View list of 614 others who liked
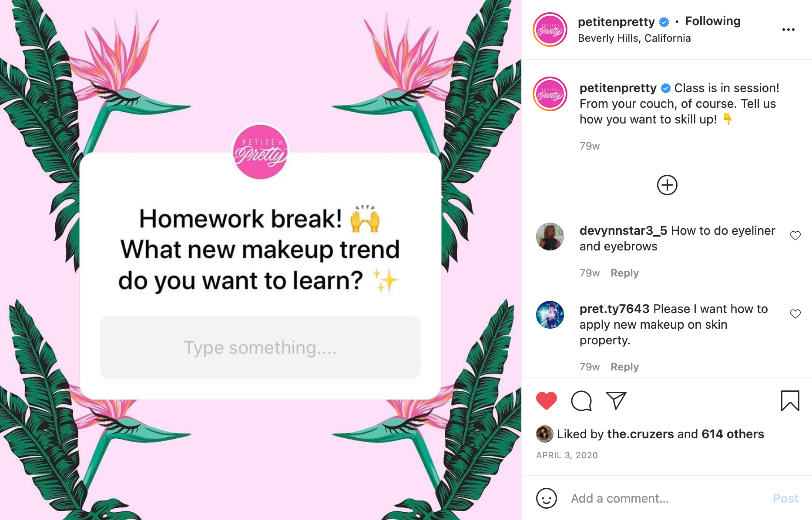This screenshot has height=520, width=812. (732, 434)
